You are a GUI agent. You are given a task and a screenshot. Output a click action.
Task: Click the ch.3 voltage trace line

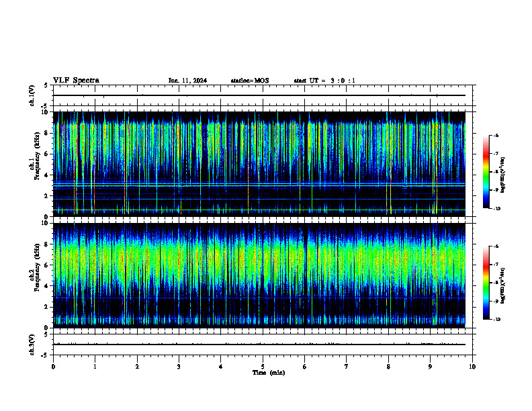[x=259, y=345]
